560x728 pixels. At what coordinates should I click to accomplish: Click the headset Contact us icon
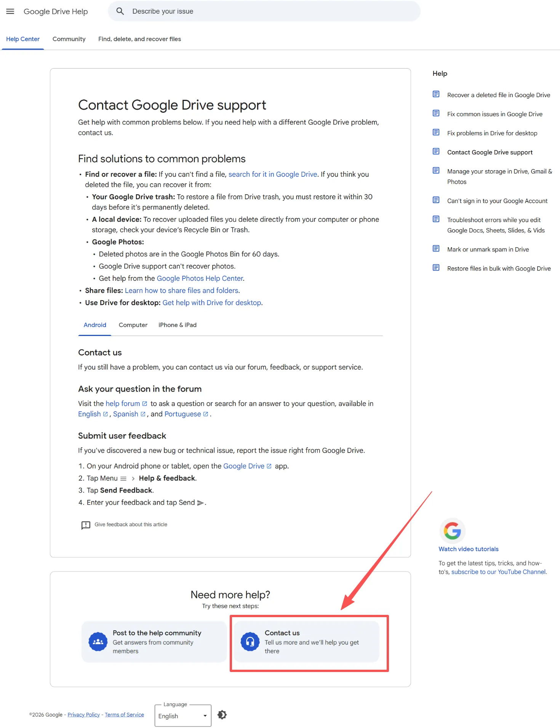[x=250, y=642]
